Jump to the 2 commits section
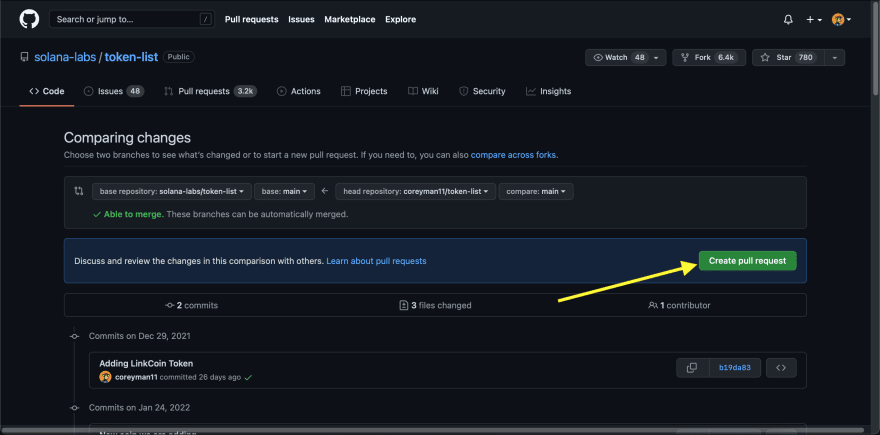The width and height of the screenshot is (880, 435). pos(191,305)
